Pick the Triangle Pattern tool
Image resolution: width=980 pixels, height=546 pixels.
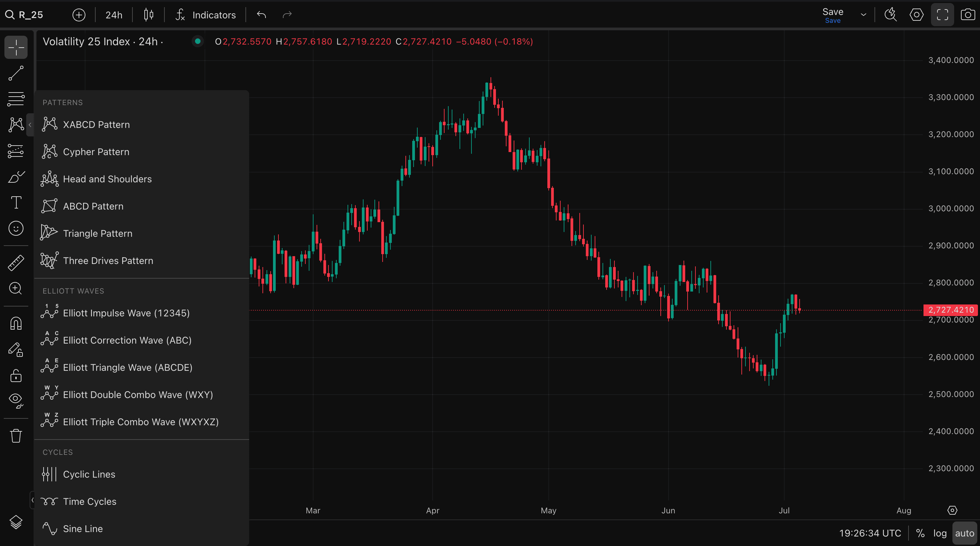142,233
